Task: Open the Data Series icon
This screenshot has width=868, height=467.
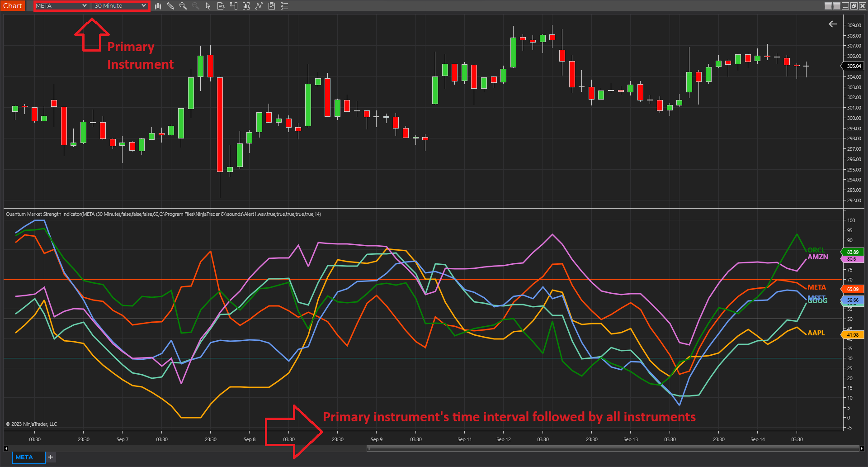Action: coord(246,6)
